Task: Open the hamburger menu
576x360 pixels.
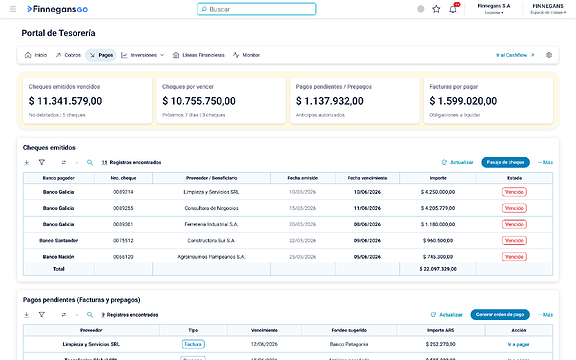Action: (x=13, y=9)
